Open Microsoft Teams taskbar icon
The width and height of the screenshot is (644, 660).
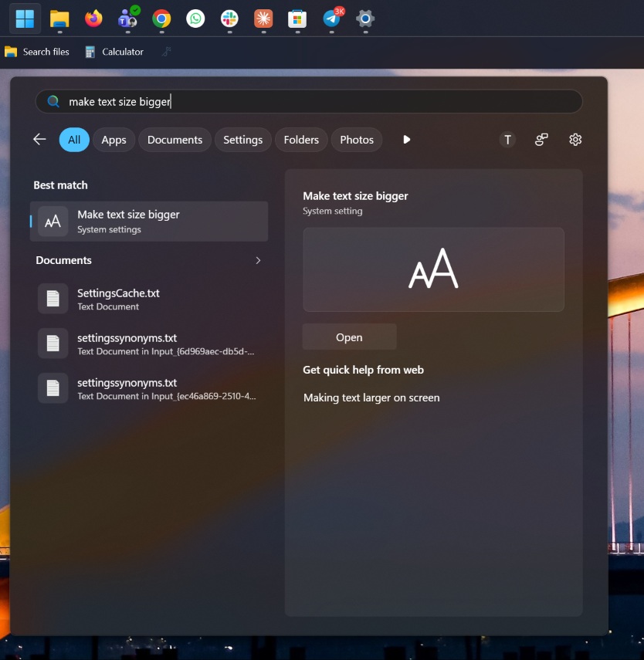(128, 18)
